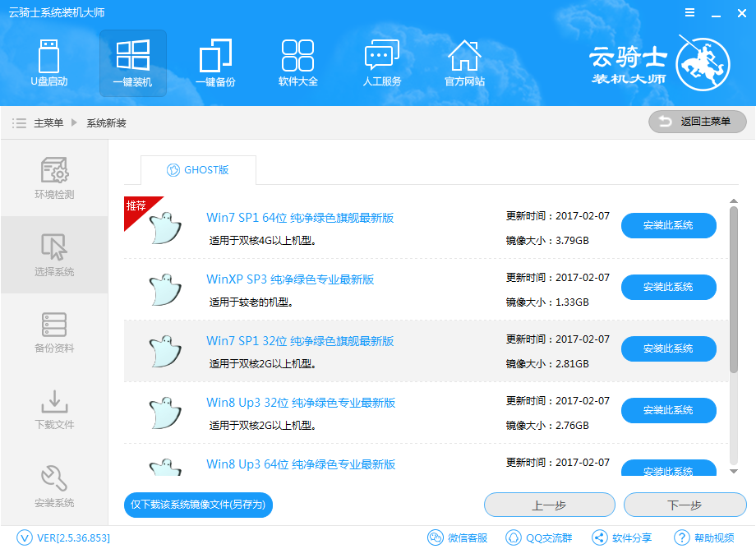Image resolution: width=756 pixels, height=549 pixels.
Task: Click 下一步 next step button
Action: [685, 505]
